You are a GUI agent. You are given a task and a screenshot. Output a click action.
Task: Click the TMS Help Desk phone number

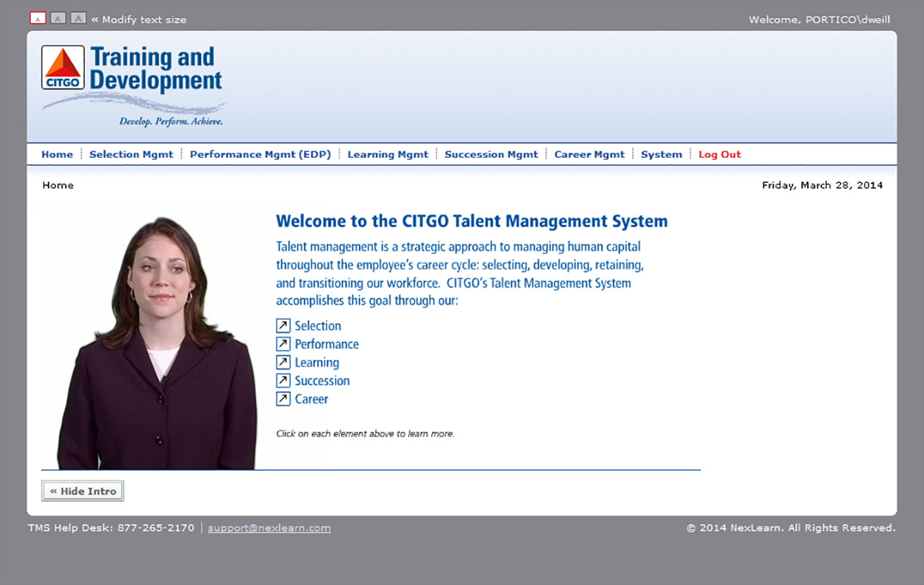click(x=156, y=528)
